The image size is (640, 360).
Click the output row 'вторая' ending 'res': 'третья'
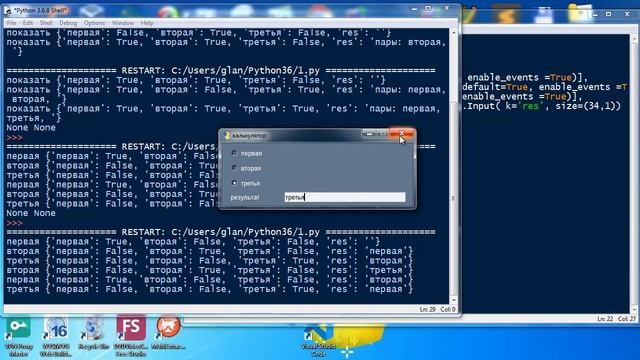pos(210,270)
